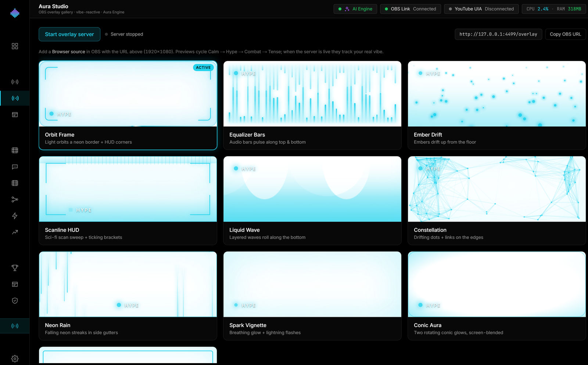This screenshot has height=365, width=588.
Task: Click 'Breathing glow + lightning flashes' description
Action: tap(265, 333)
